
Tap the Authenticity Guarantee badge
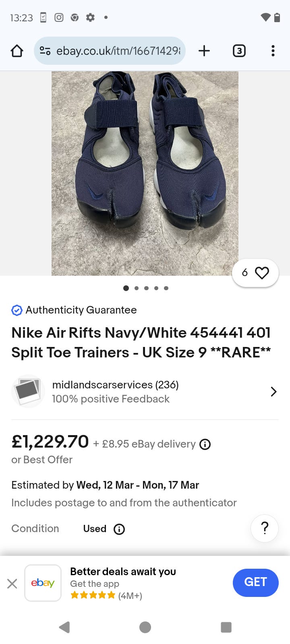pos(74,310)
